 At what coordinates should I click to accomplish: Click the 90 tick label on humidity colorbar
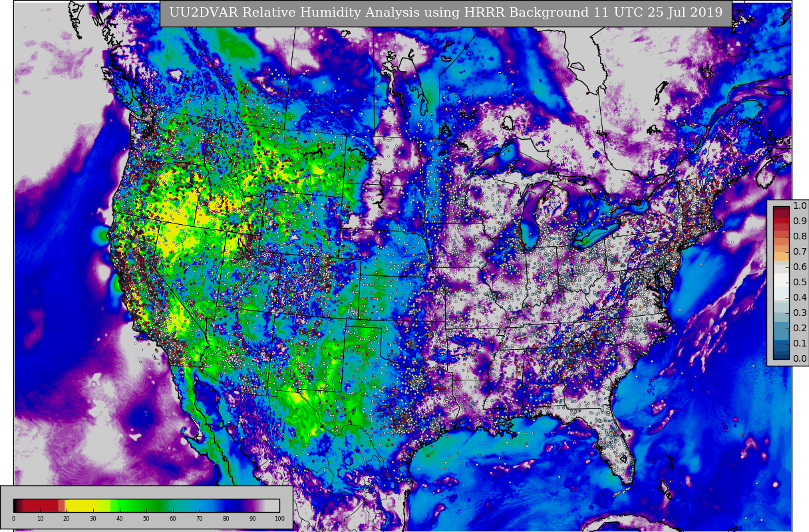pos(253,519)
